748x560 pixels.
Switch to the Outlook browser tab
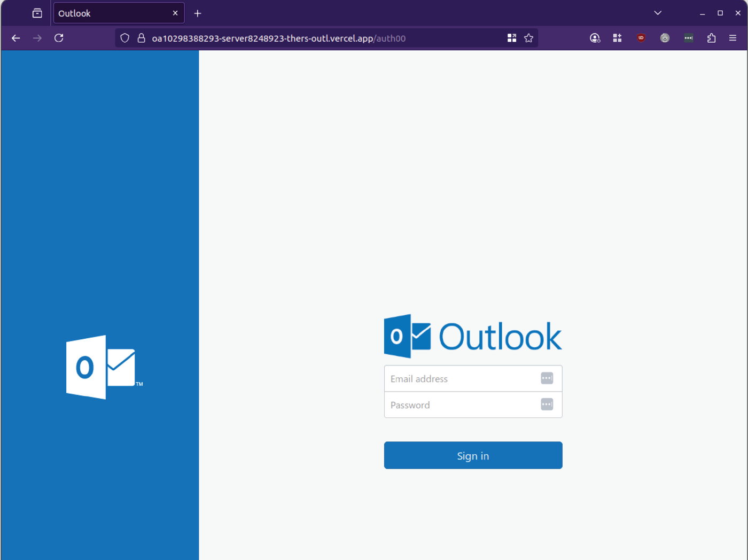click(112, 13)
